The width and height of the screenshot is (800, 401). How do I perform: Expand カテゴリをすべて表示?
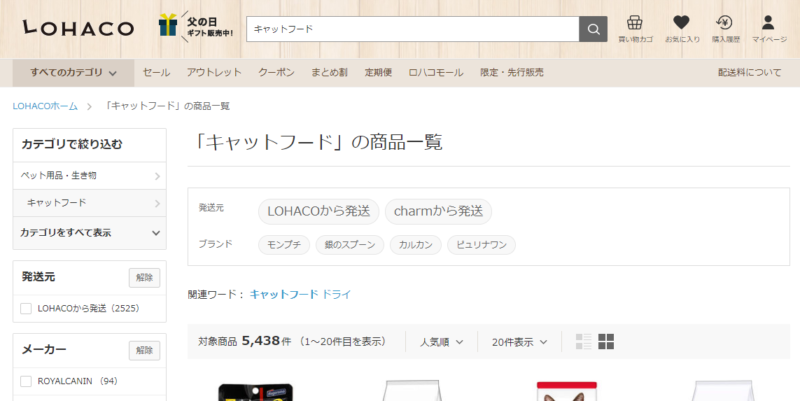[90, 233]
